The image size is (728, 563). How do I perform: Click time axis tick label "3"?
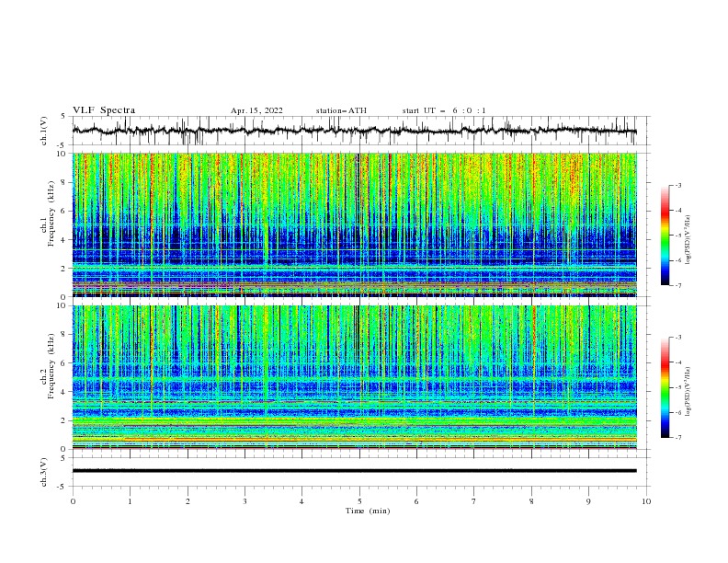(245, 501)
